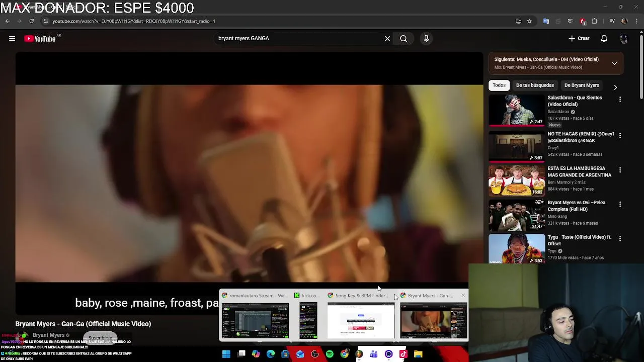Open options for NO TE HAGAS (REMIX) video

tap(620, 136)
